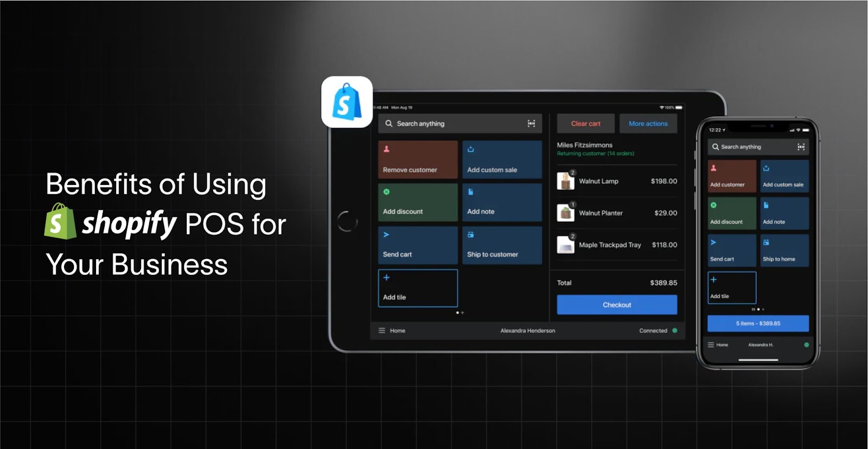Click the Search anything field on phone

tap(758, 147)
